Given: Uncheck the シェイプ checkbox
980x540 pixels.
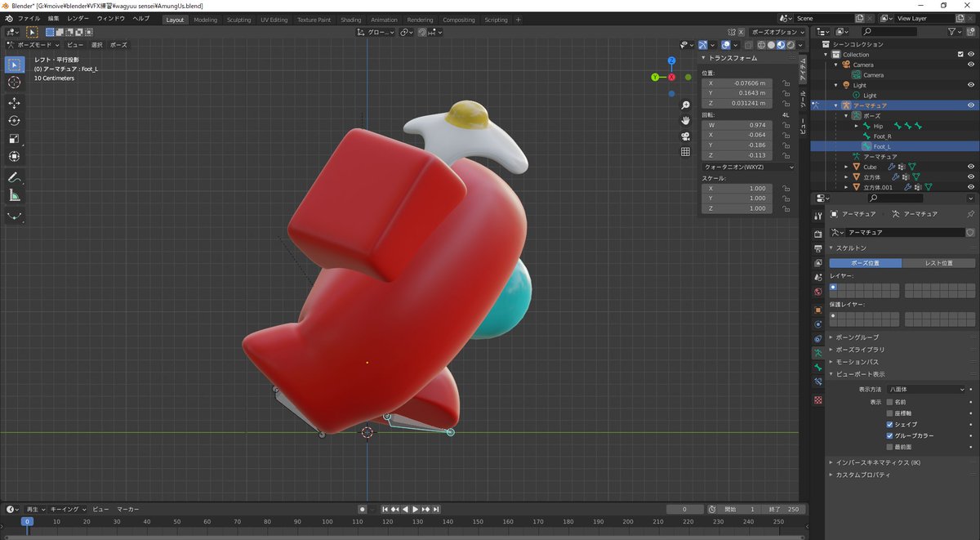Looking at the screenshot, I should pyautogui.click(x=889, y=425).
